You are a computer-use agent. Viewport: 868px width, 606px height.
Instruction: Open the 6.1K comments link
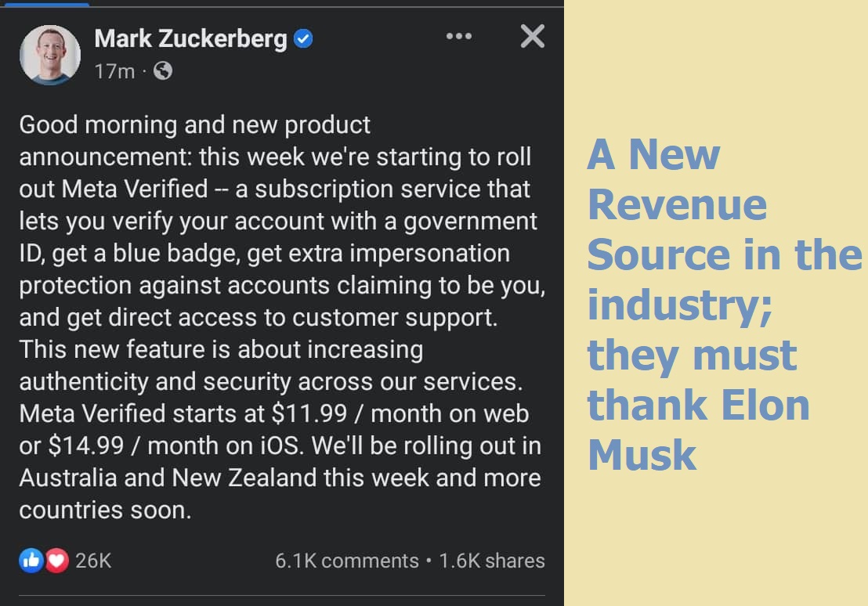[346, 561]
